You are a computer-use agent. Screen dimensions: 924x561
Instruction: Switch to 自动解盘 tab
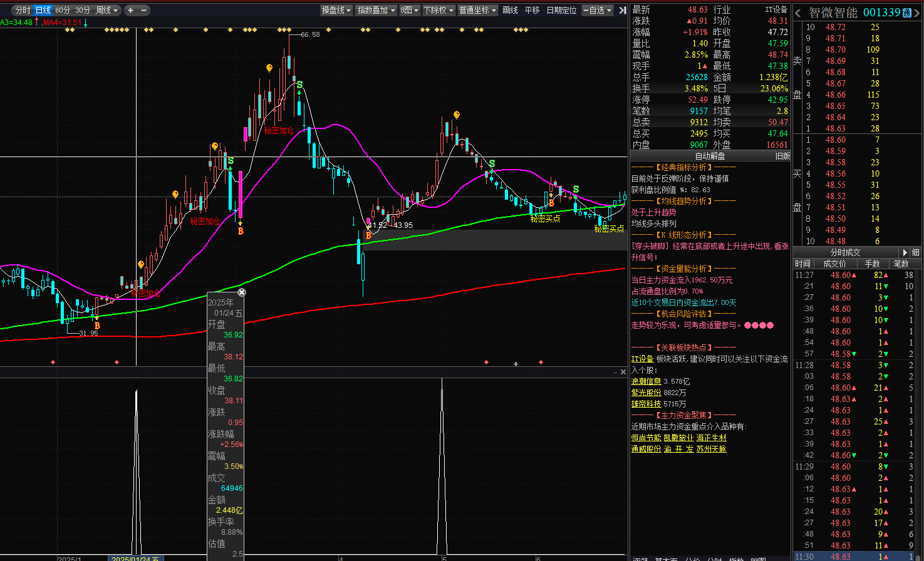coord(710,156)
